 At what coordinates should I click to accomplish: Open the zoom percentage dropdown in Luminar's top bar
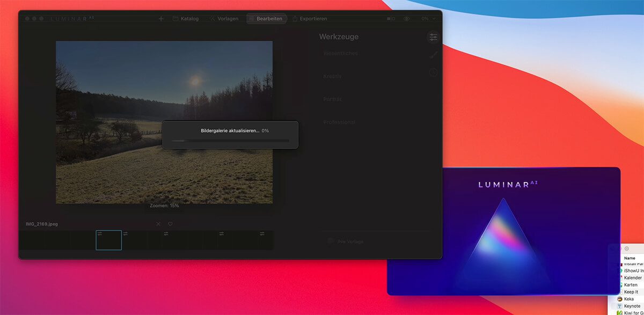click(428, 18)
